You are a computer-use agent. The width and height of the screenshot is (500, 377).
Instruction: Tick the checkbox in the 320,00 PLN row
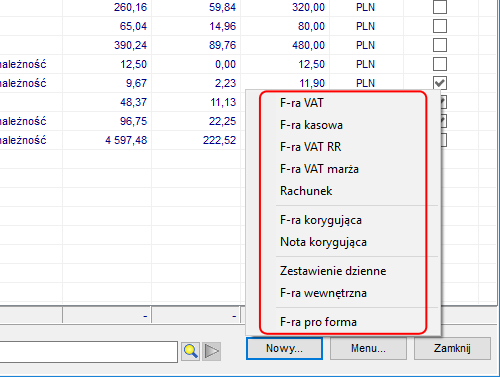[x=440, y=7]
